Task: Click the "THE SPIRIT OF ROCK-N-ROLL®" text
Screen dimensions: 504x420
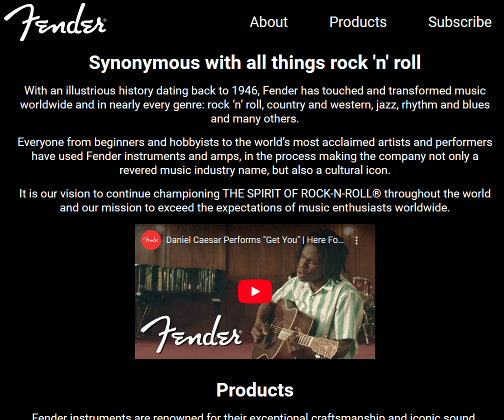Action: click(x=302, y=194)
